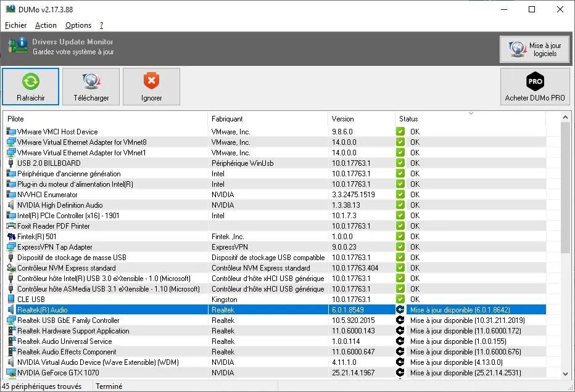The height and width of the screenshot is (392, 575).
Task: Open Acheter DUMo PRO
Action: click(535, 86)
